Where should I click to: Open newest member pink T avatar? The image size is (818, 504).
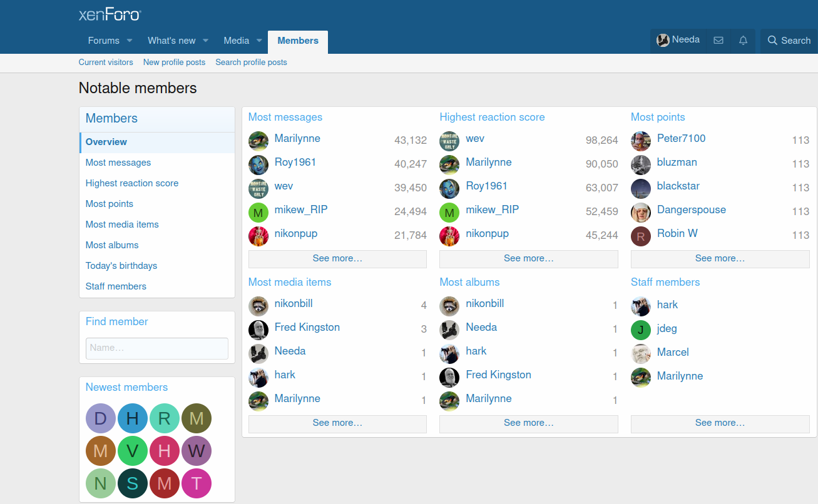click(197, 483)
